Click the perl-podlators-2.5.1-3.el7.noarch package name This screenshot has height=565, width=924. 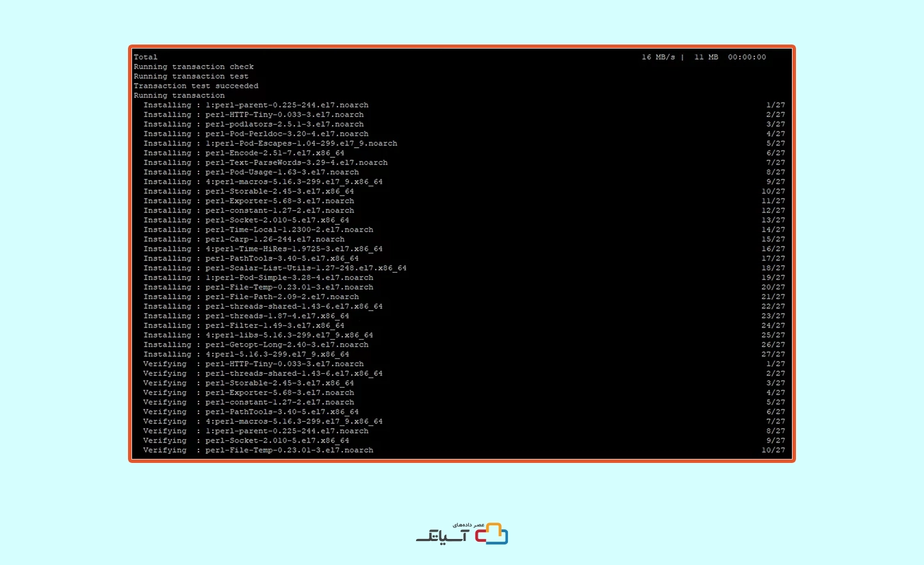(284, 125)
